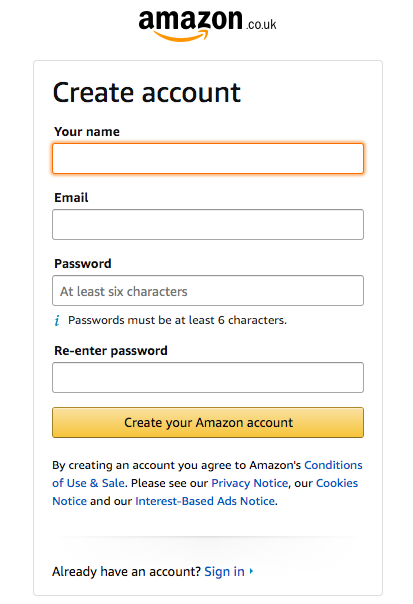Screen dimensions: 413x604
Task: Click the 'Your name' field label
Action: pos(87,132)
